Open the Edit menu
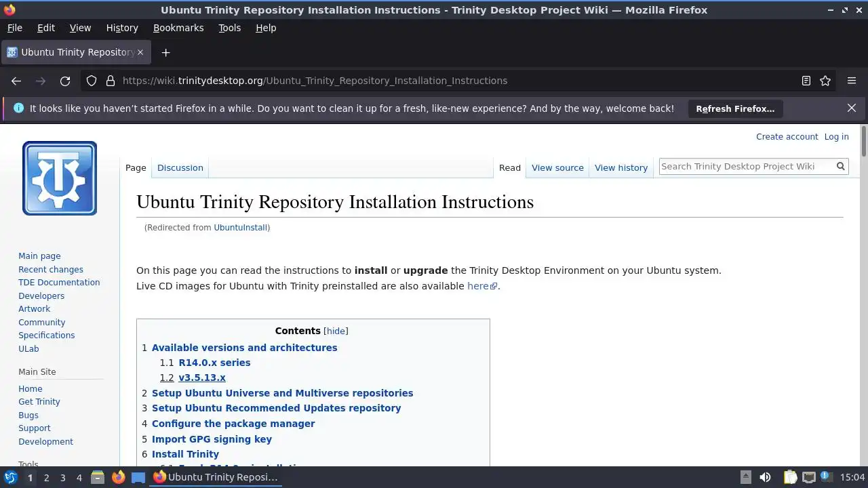The image size is (868, 488). click(x=46, y=28)
